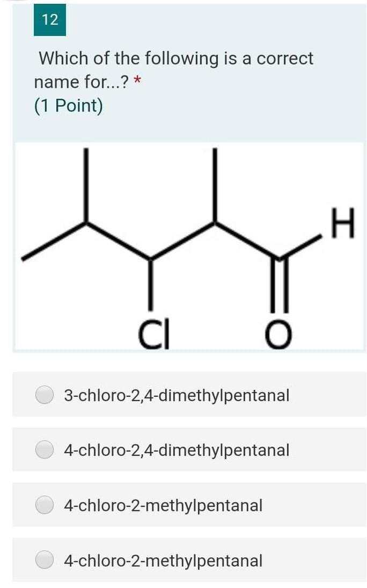This screenshot has height=588, width=367.
Task: Pick the third answer 4-chloro-2-methylpentanal
Action: click(x=46, y=505)
